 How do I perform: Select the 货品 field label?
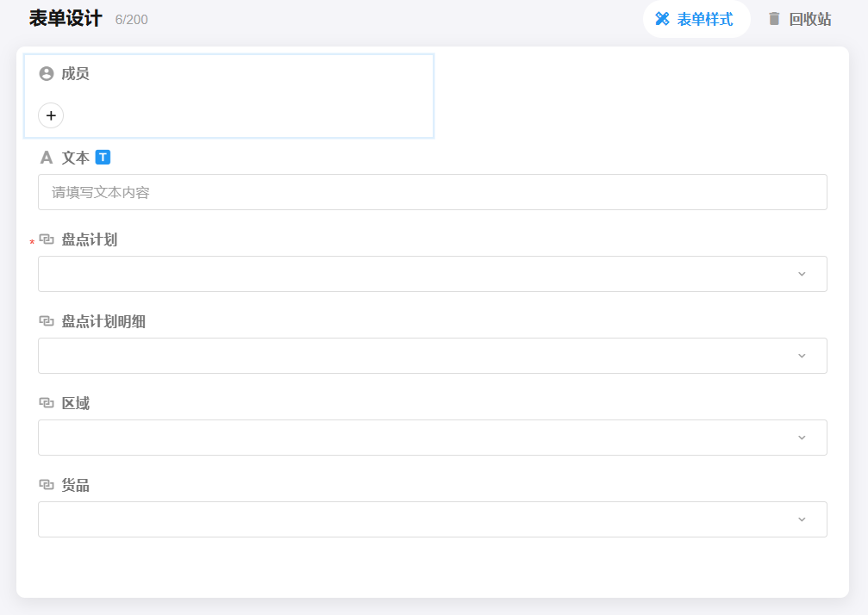75,485
